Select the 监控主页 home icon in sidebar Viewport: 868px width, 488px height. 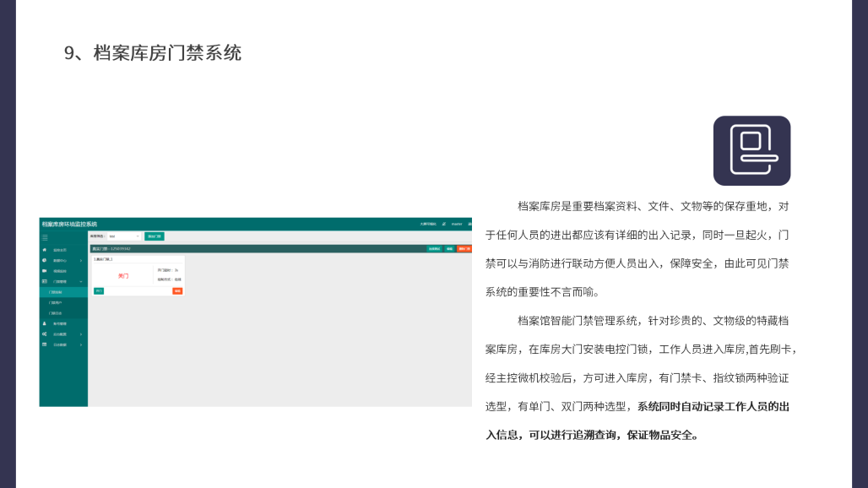pos(46,248)
